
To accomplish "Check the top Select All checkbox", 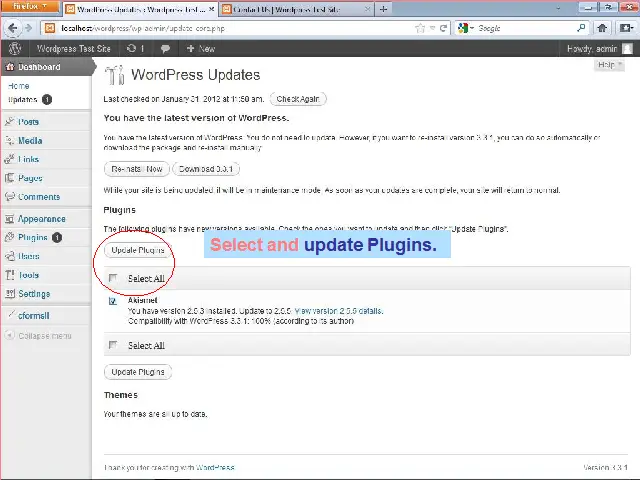I will 113,278.
